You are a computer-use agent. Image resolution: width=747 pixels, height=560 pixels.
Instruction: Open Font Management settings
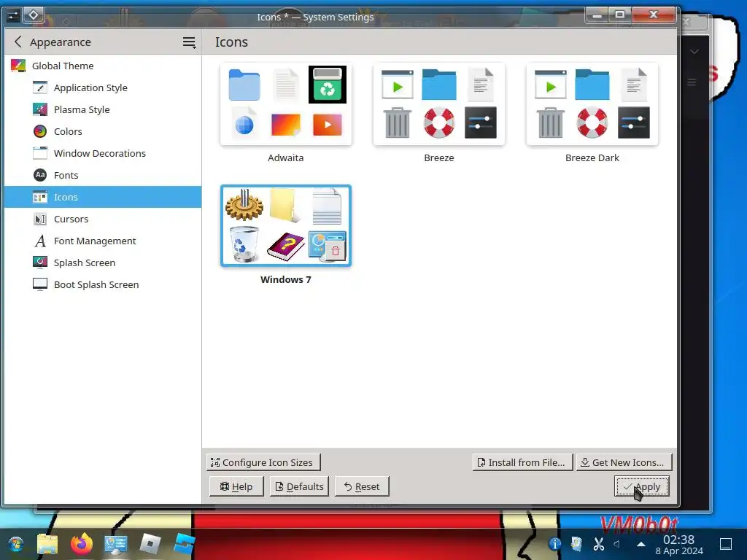(x=103, y=241)
